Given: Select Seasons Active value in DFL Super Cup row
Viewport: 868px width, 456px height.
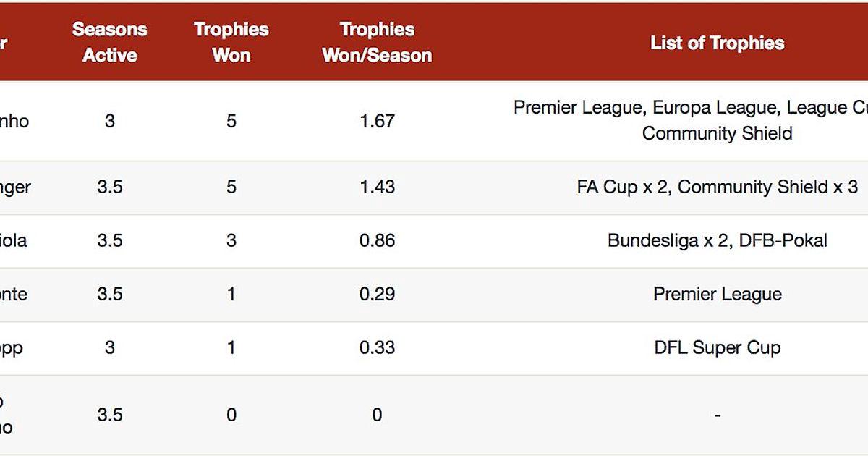Looking at the screenshot, I should pyautogui.click(x=110, y=348).
